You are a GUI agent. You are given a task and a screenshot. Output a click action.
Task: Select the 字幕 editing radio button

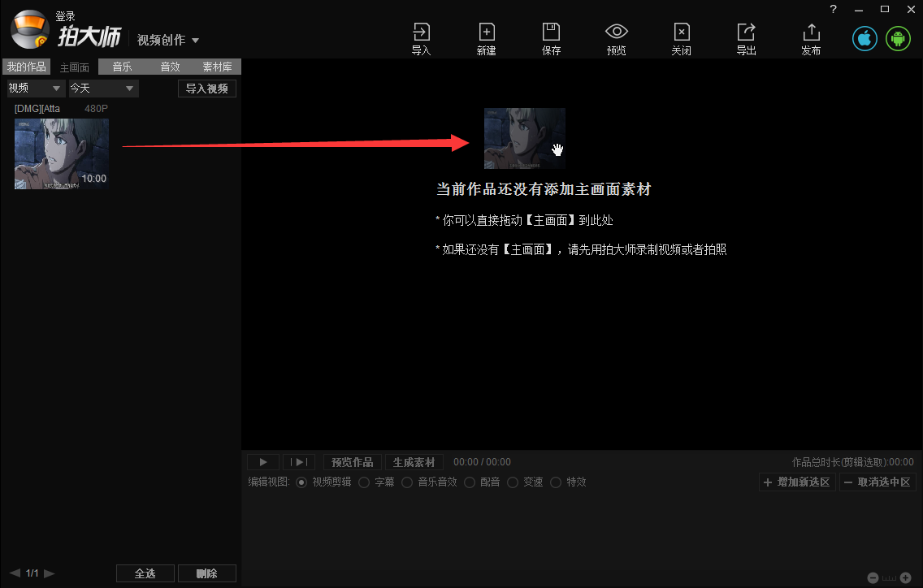tap(363, 482)
